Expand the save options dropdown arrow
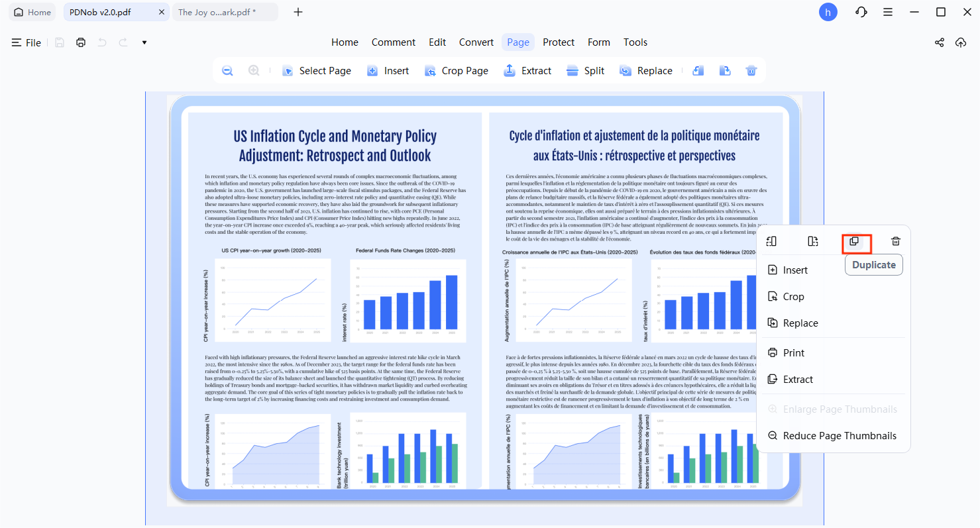 (x=144, y=42)
